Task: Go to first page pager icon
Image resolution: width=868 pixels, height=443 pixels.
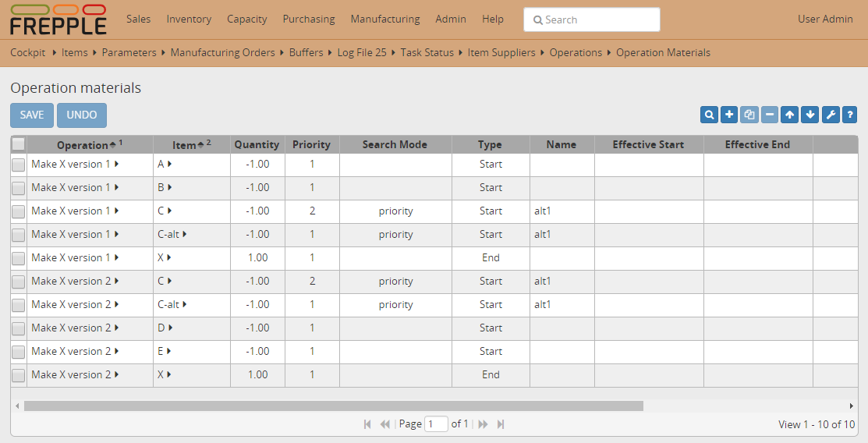Action: click(x=367, y=424)
